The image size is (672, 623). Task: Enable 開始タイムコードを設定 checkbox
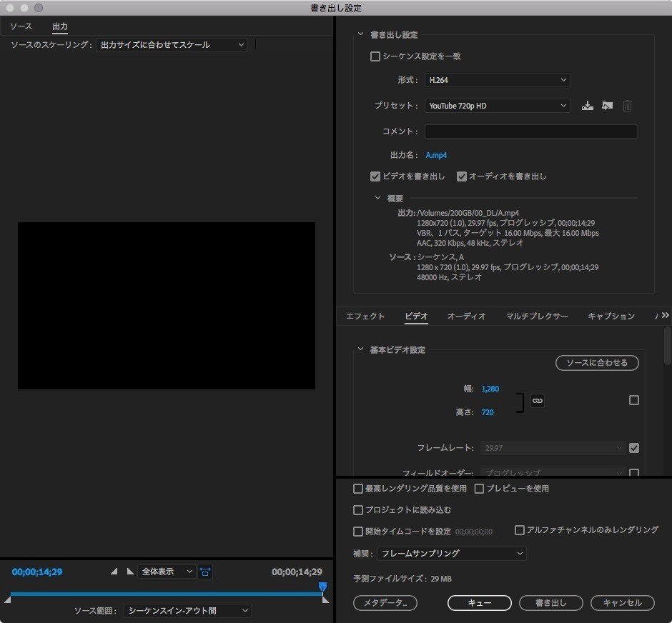click(x=358, y=532)
